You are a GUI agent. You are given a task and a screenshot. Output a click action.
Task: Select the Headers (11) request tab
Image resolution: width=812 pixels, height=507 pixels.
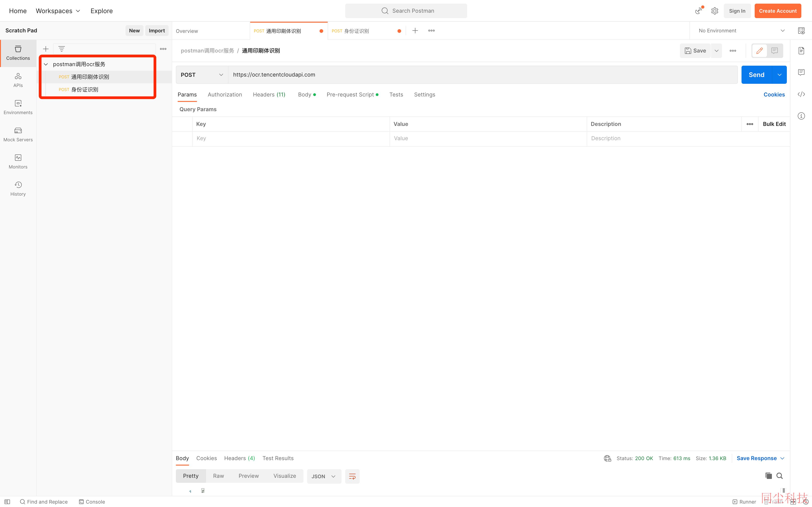click(269, 95)
